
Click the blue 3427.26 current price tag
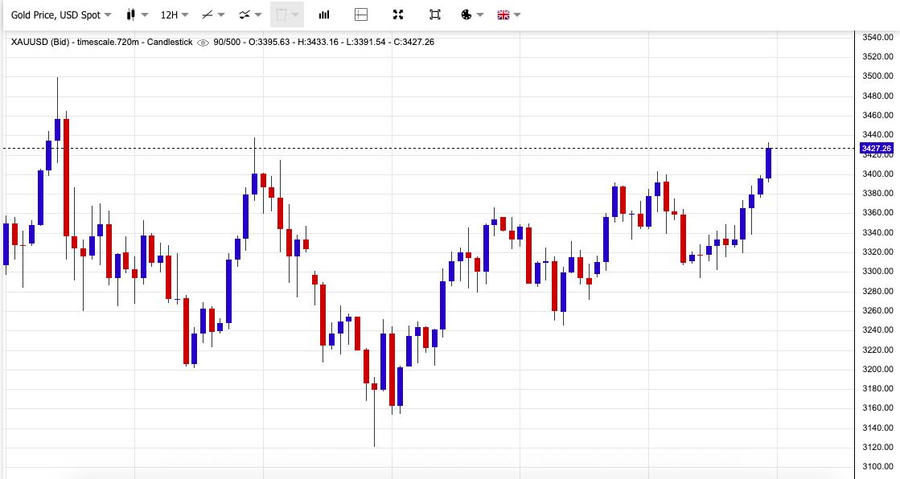click(x=876, y=148)
